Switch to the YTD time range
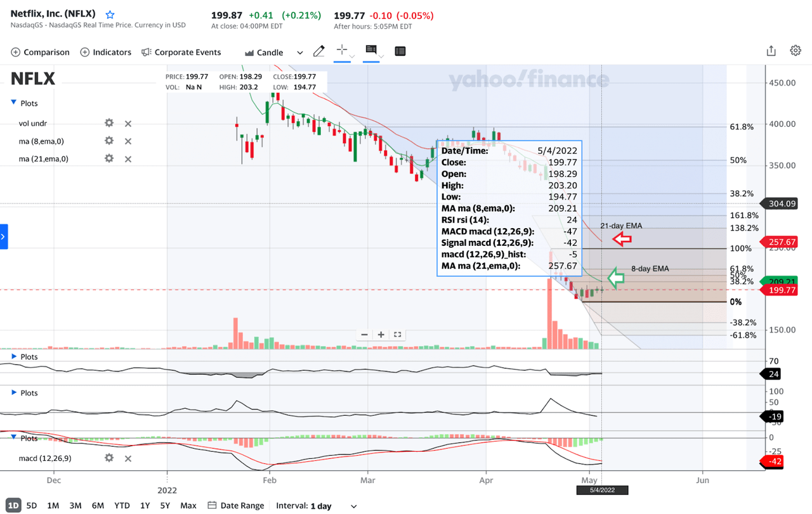 click(x=121, y=506)
